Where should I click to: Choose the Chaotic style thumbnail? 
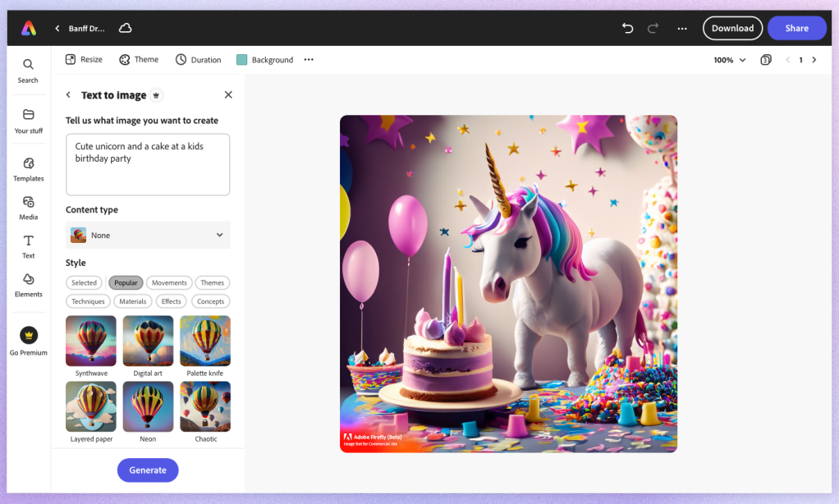pos(205,406)
